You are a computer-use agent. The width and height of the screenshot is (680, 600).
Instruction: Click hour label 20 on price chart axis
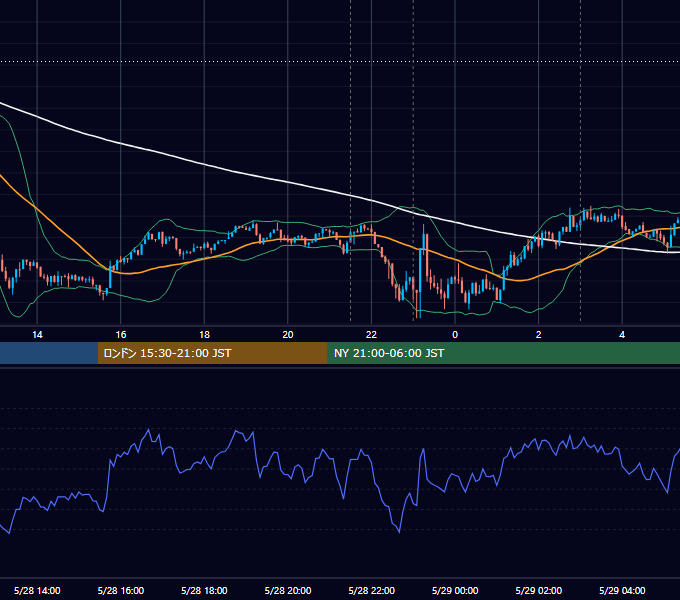(x=288, y=335)
